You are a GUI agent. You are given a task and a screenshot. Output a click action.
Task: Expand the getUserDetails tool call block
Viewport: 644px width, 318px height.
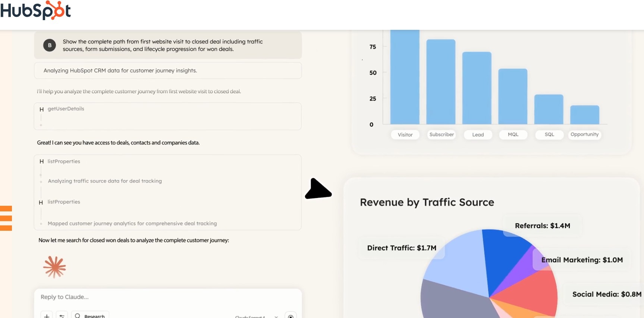66,109
